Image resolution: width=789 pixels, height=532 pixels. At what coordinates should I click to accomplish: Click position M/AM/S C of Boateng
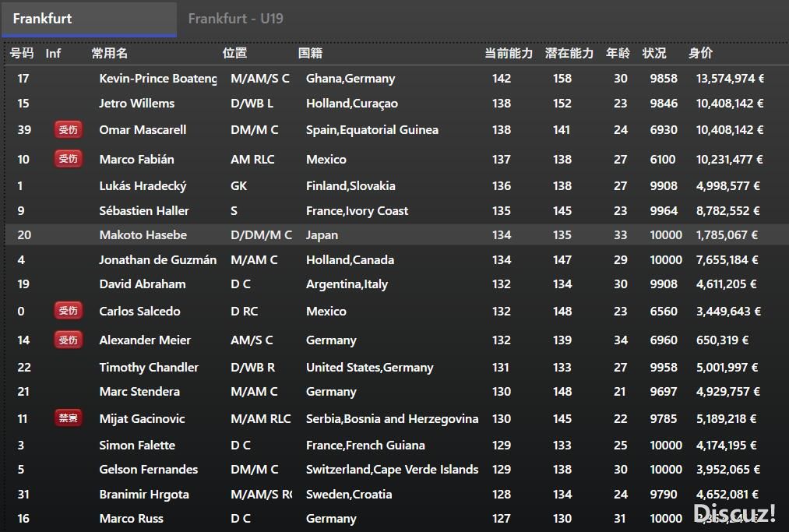pos(260,79)
